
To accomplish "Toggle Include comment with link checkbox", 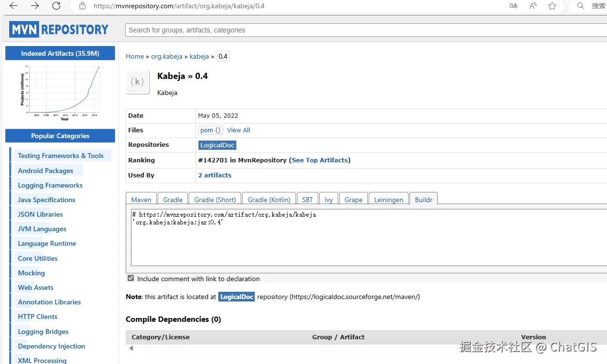I will [131, 278].
